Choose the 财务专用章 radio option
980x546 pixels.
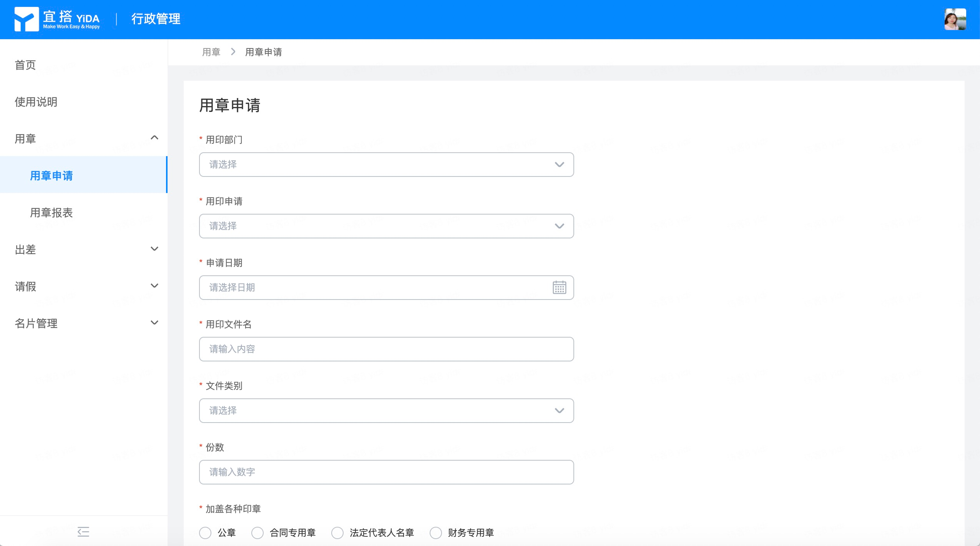tap(436, 533)
